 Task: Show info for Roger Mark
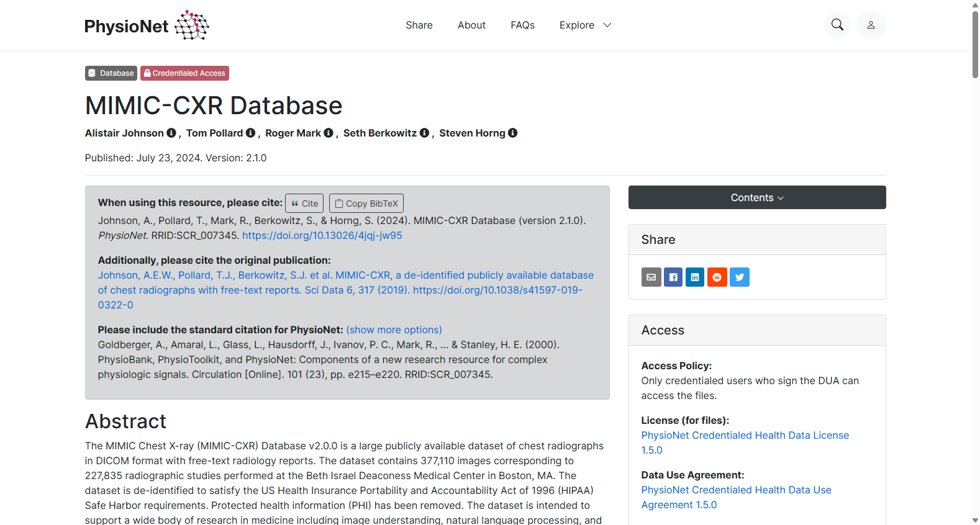[x=329, y=133]
